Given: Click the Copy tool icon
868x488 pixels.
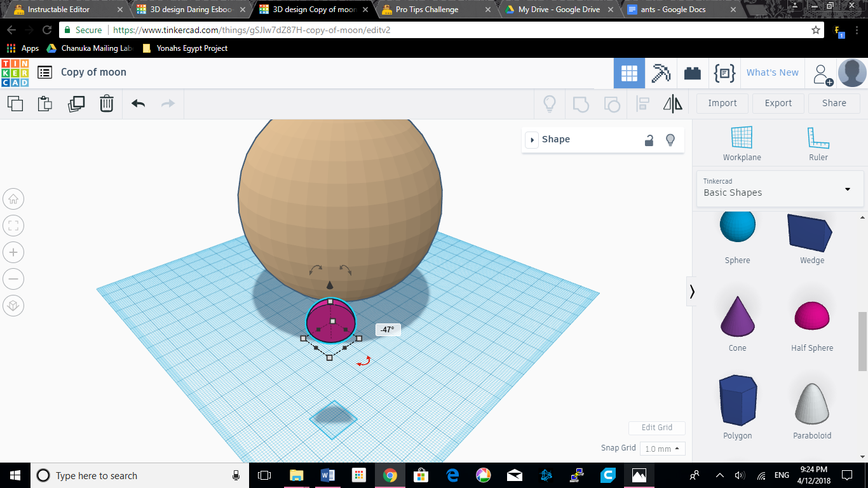Looking at the screenshot, I should click(15, 104).
